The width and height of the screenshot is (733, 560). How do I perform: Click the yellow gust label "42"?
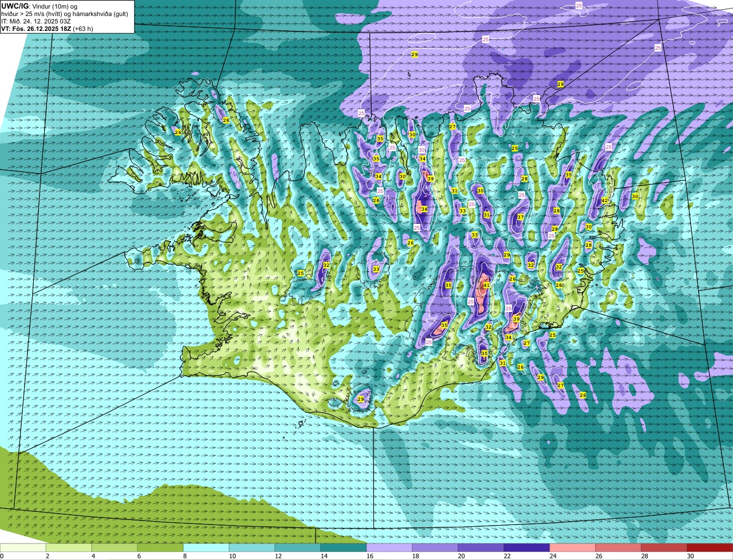(x=605, y=200)
